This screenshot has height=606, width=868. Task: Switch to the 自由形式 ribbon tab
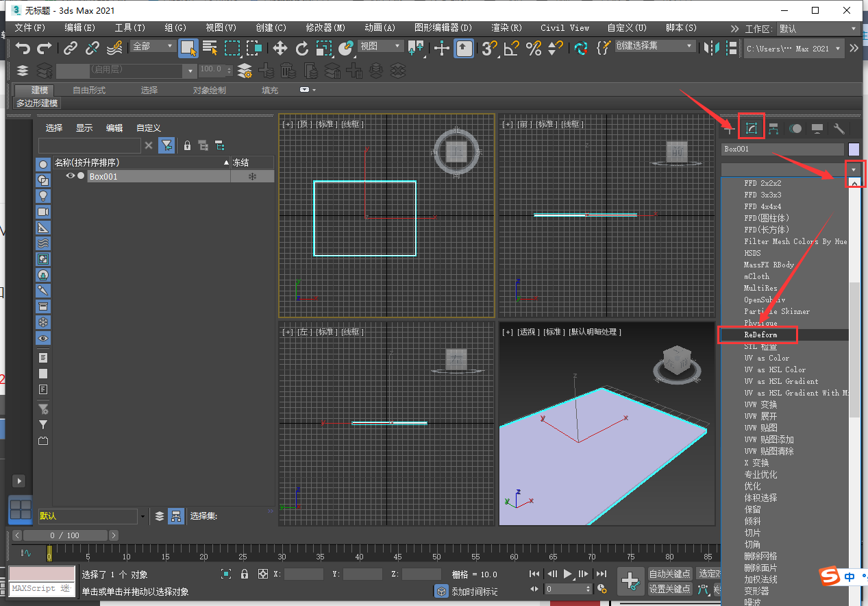coord(89,90)
